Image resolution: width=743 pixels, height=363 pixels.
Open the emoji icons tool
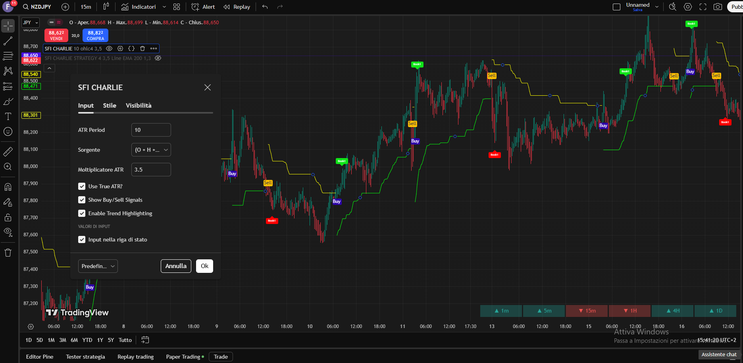click(8, 131)
